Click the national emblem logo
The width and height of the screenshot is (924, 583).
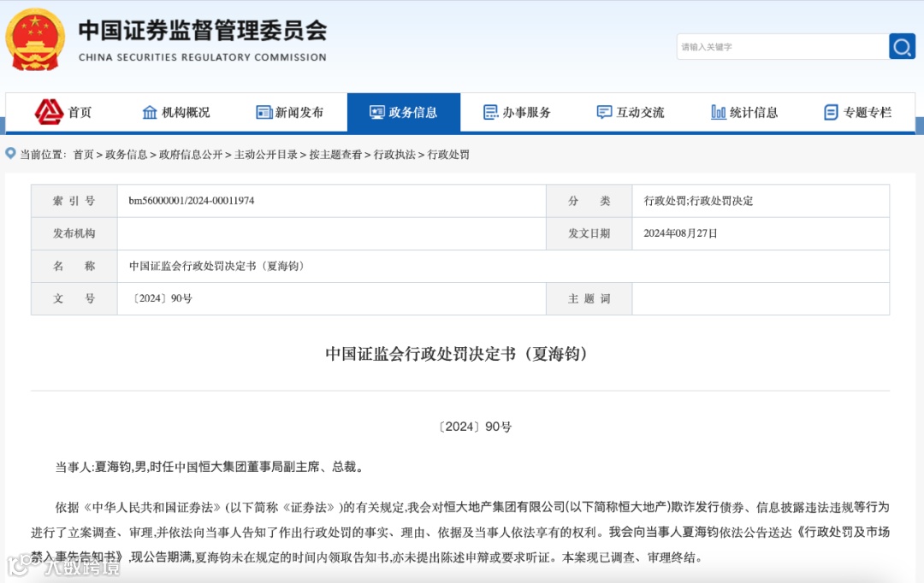click(35, 40)
